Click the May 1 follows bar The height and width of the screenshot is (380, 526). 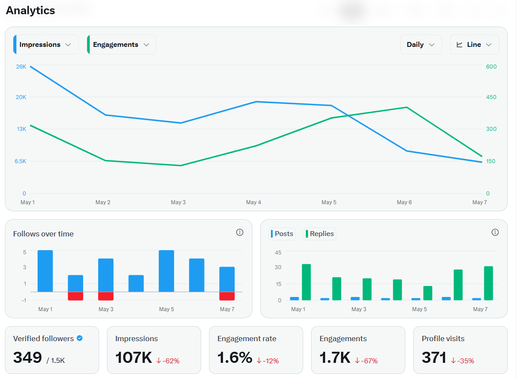(45, 271)
